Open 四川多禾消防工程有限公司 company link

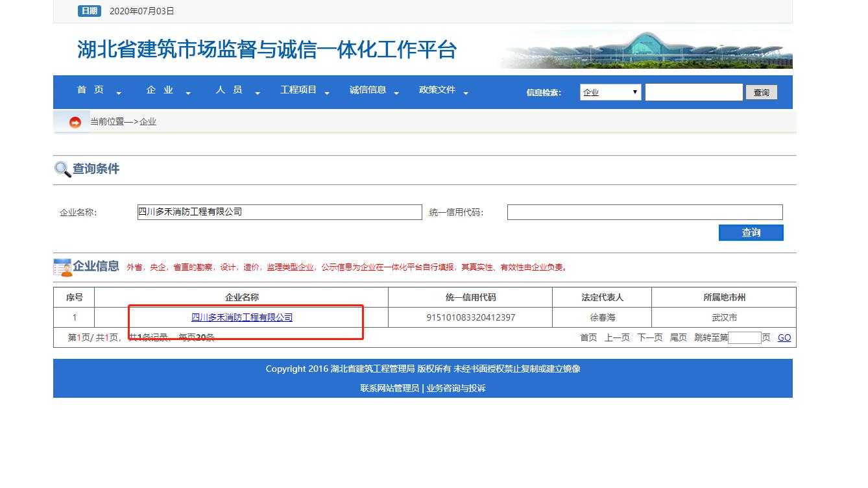click(242, 317)
